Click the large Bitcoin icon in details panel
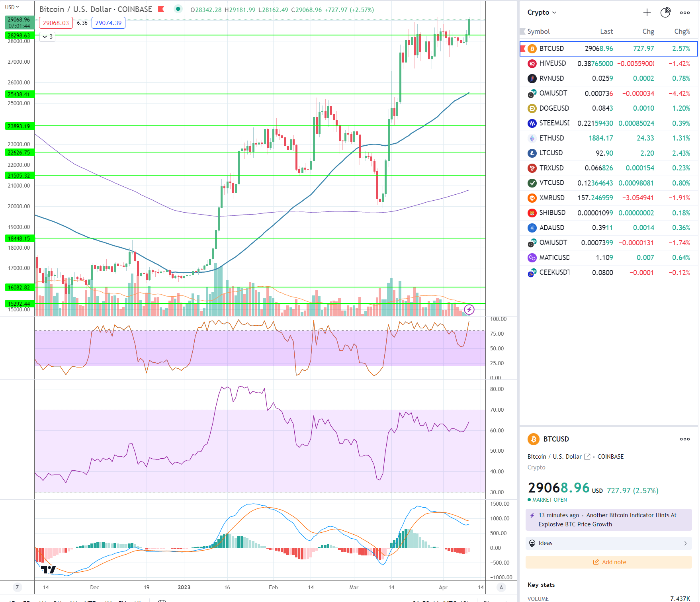The image size is (700, 602). pyautogui.click(x=534, y=439)
